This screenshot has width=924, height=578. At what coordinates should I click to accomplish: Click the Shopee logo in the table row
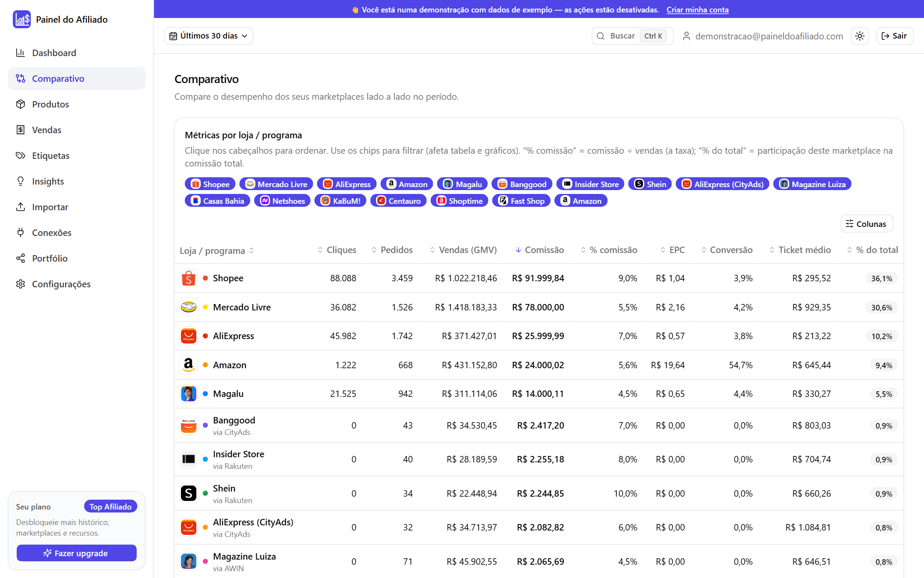[189, 278]
